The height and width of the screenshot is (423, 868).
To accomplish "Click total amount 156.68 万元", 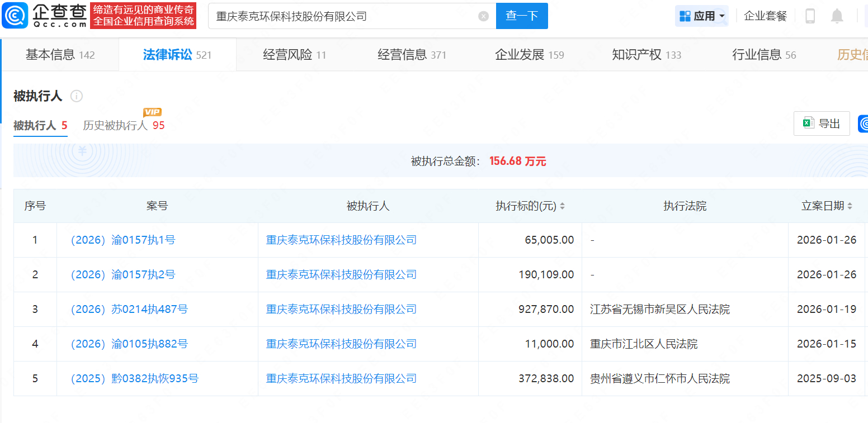I will [517, 161].
